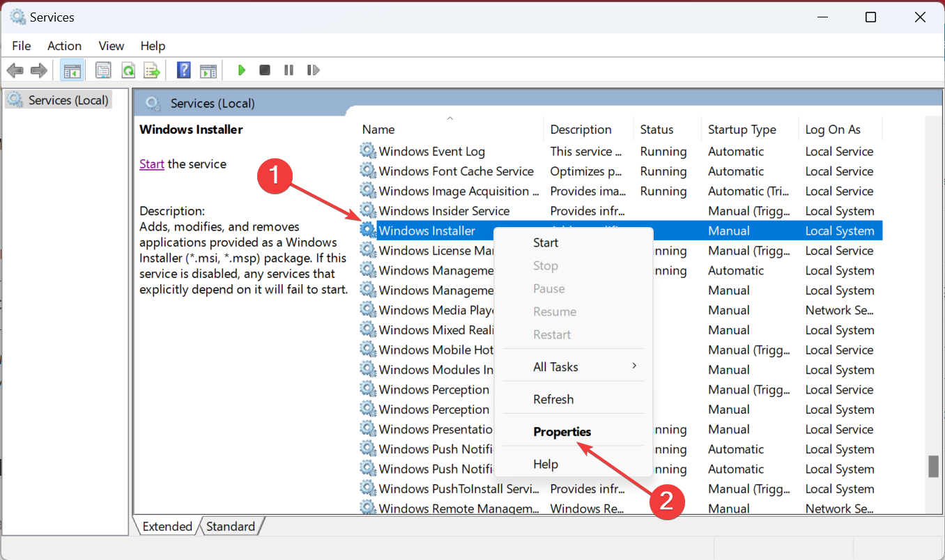Click the gear icon of Windows Mobile Hotspot row
Viewport: 945px width, 560px height.
[x=368, y=350]
